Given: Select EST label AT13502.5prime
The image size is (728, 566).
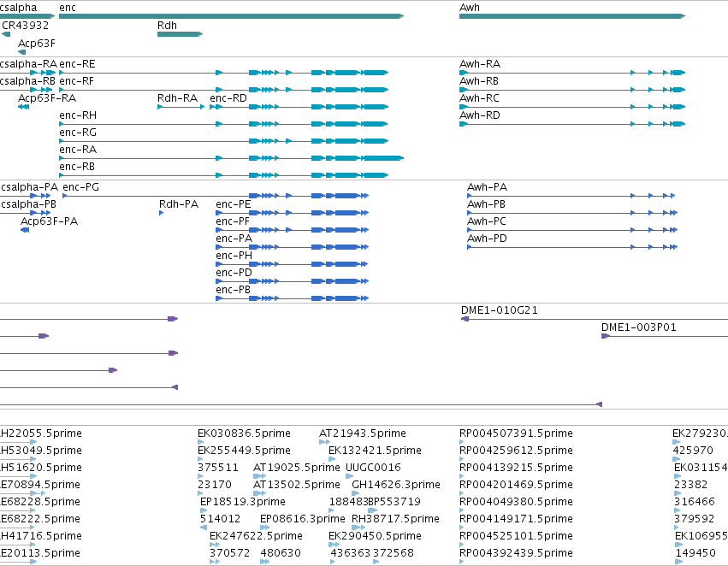Looking at the screenshot, I should pos(297,485).
